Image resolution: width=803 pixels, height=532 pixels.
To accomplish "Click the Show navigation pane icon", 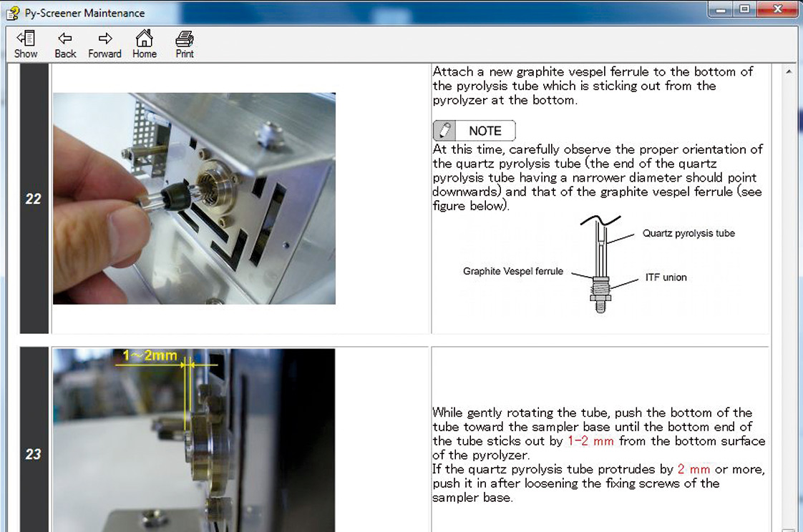I will tap(26, 44).
